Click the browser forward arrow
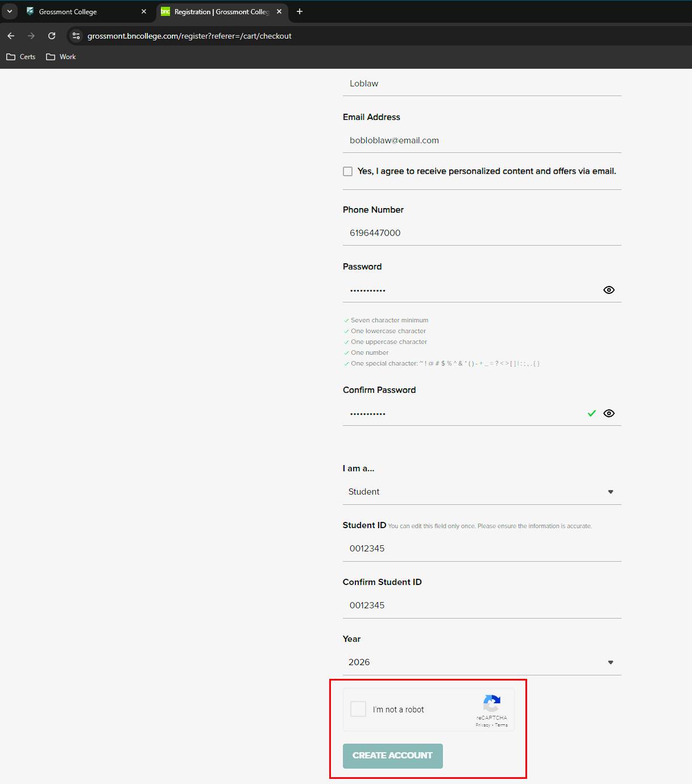This screenshot has width=692, height=784. pos(31,36)
